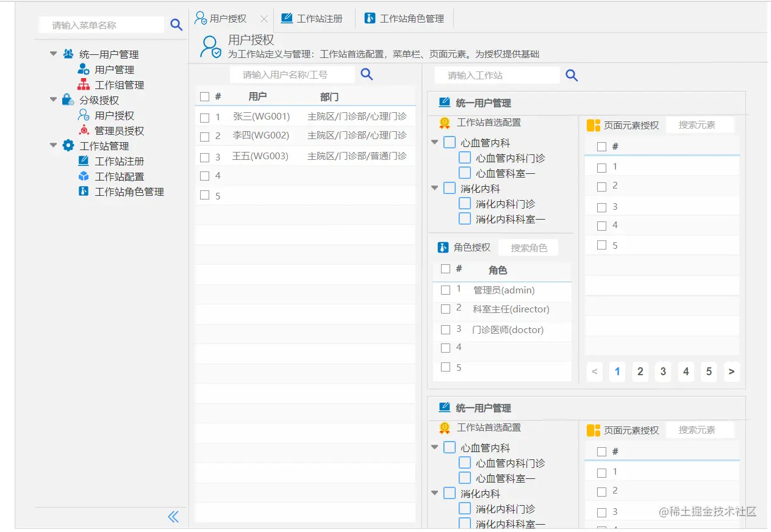Click the large 用户授权 page header icon
771x532 pixels.
click(x=211, y=46)
